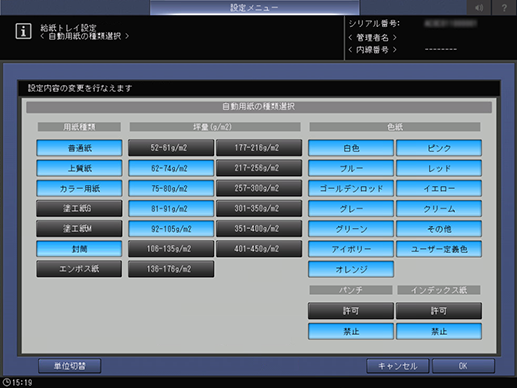Select 禁止 under インデックス紙
517x388 pixels.
pos(439,331)
